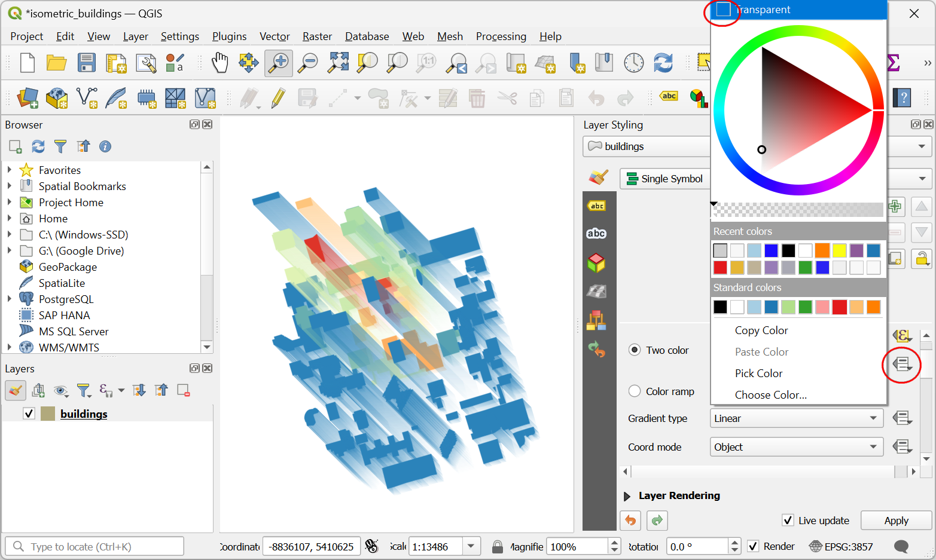The height and width of the screenshot is (560, 936).
Task: Choose Pick Color from the color menu
Action: click(758, 374)
